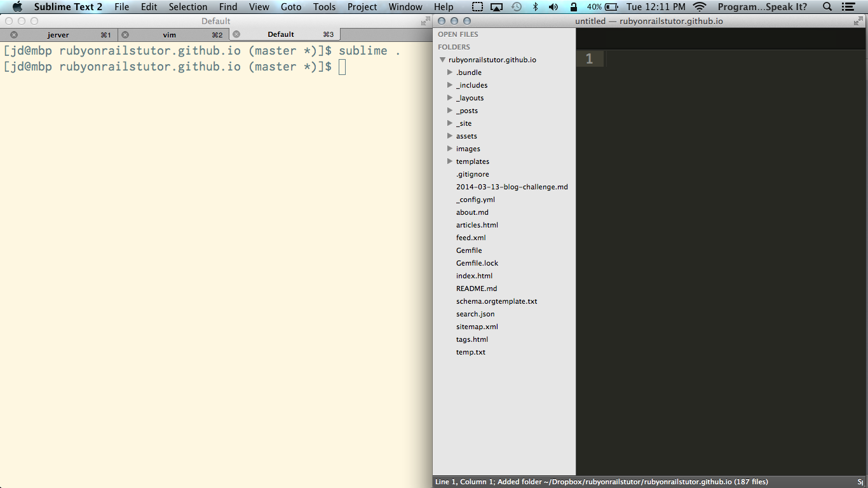Open the Apple menu
This screenshot has height=488, width=868.
point(17,7)
